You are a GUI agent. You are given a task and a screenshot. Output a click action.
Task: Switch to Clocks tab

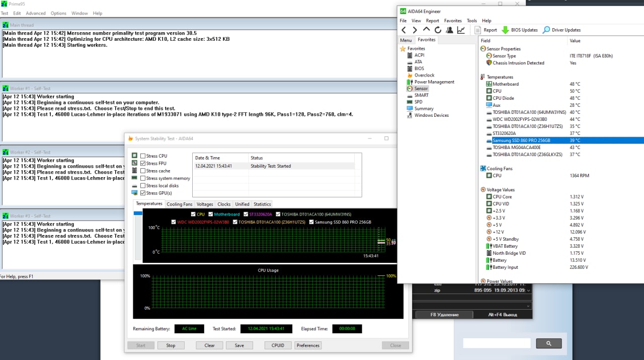(224, 204)
